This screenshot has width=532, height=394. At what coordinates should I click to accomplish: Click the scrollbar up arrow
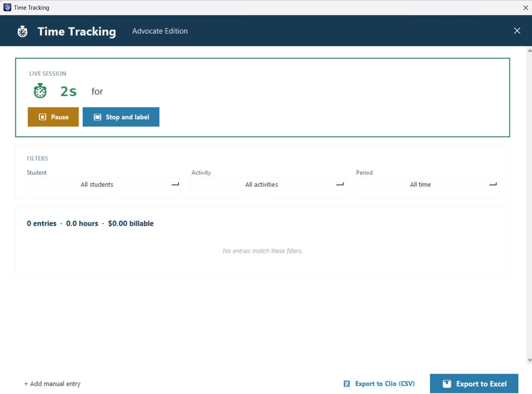tap(529, 50)
